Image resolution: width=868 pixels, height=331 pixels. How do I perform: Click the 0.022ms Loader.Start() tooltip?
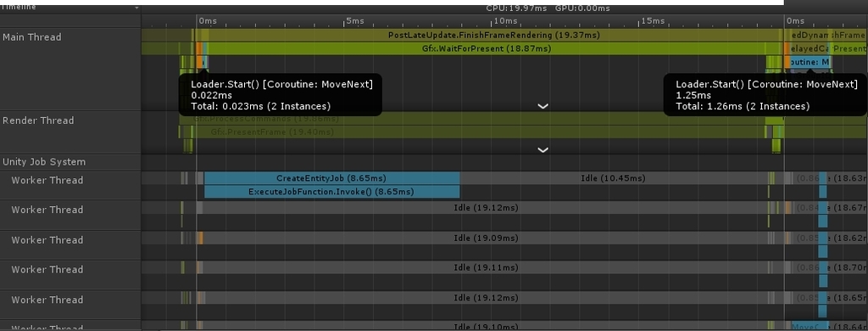[x=281, y=95]
